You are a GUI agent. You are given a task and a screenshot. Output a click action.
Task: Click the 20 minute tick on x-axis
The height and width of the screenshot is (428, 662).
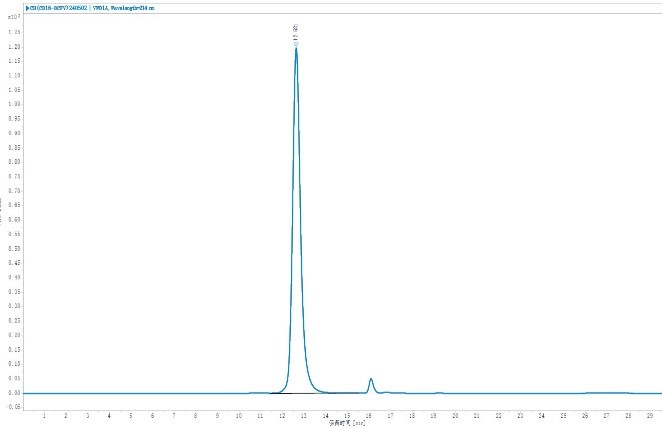455,414
